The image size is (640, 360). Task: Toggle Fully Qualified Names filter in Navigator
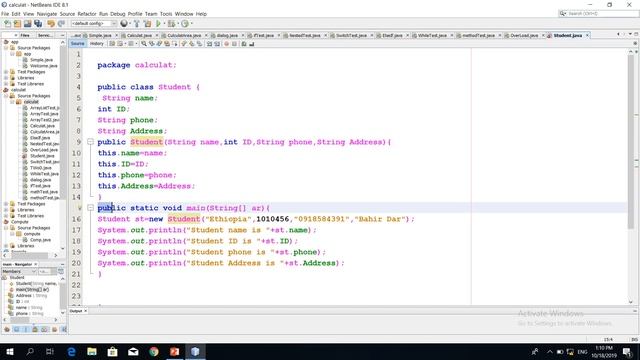coord(54,329)
